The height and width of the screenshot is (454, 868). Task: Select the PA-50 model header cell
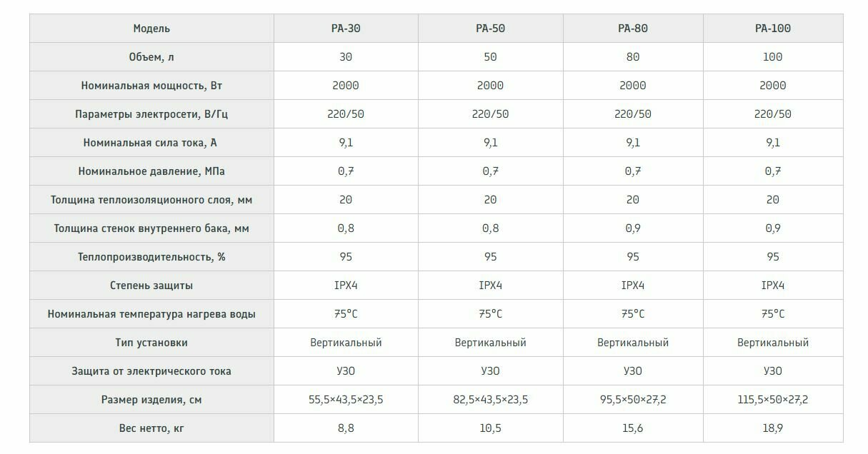click(490, 29)
